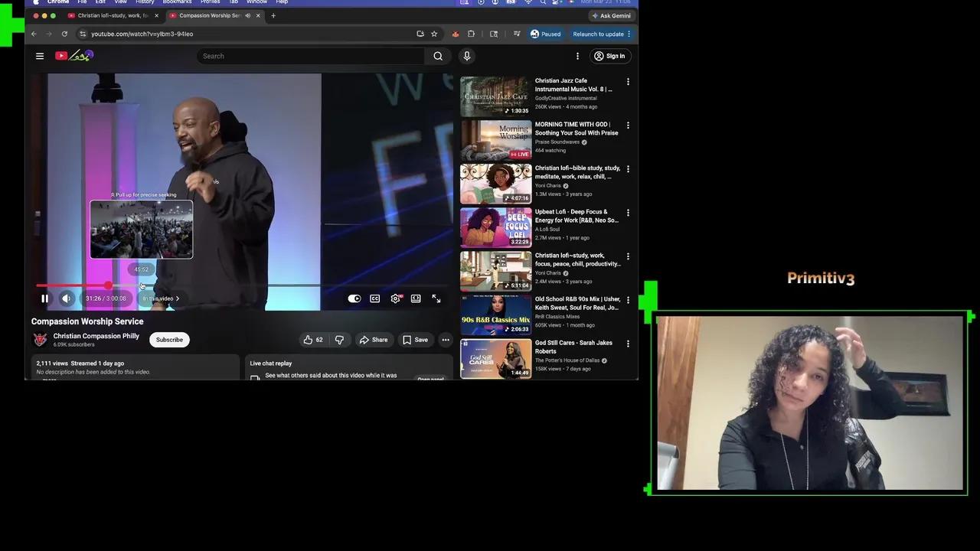Switch to miniplayer mode

(416, 298)
